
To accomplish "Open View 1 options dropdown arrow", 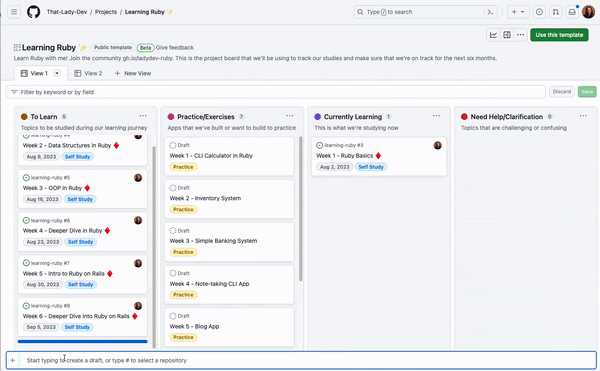I will coord(57,73).
